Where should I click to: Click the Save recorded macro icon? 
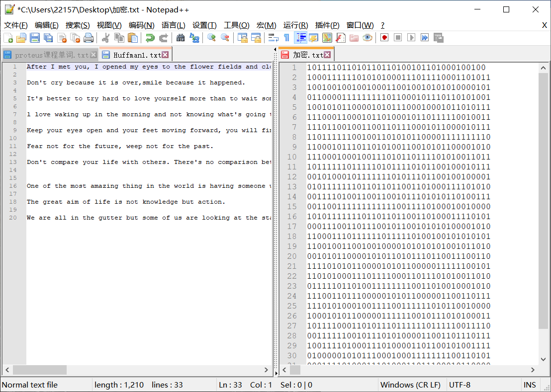(x=438, y=38)
